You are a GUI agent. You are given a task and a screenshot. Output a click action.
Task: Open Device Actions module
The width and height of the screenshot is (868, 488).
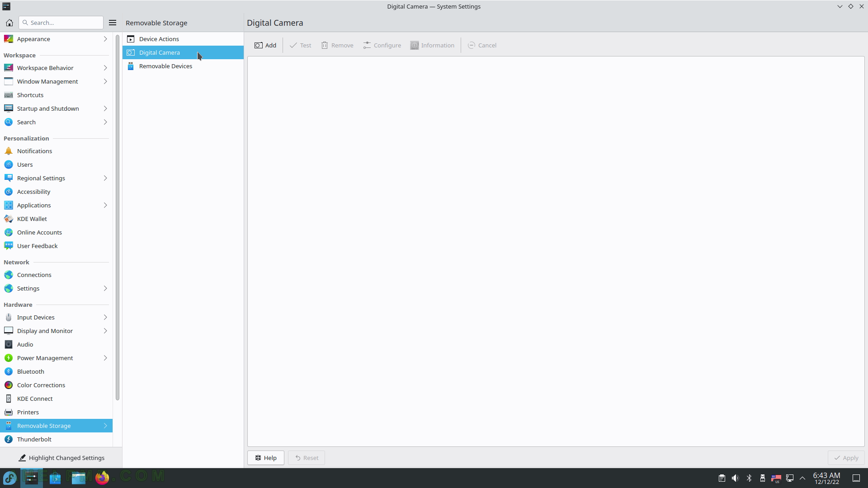click(183, 39)
